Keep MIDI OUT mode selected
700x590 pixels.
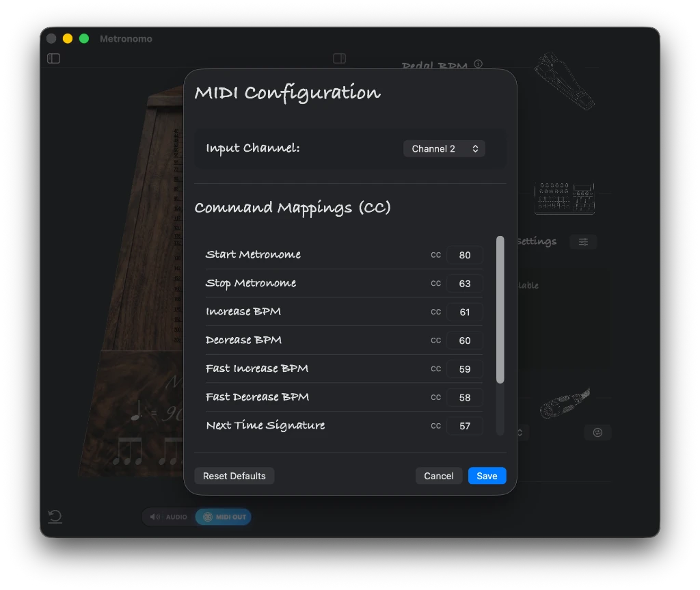224,517
